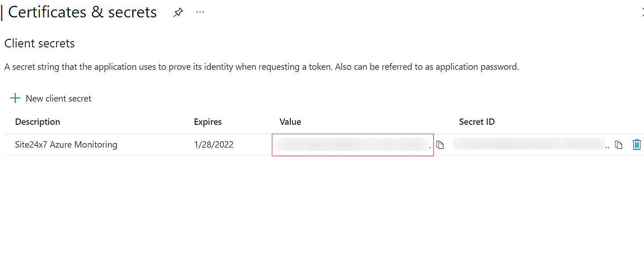Create a new client secret
Image resolution: width=644 pixels, height=262 pixels.
pos(59,98)
